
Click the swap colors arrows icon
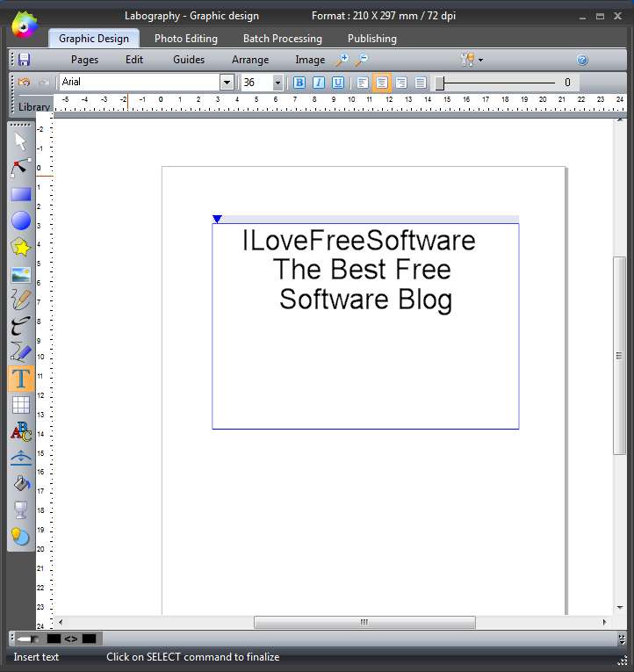click(71, 639)
